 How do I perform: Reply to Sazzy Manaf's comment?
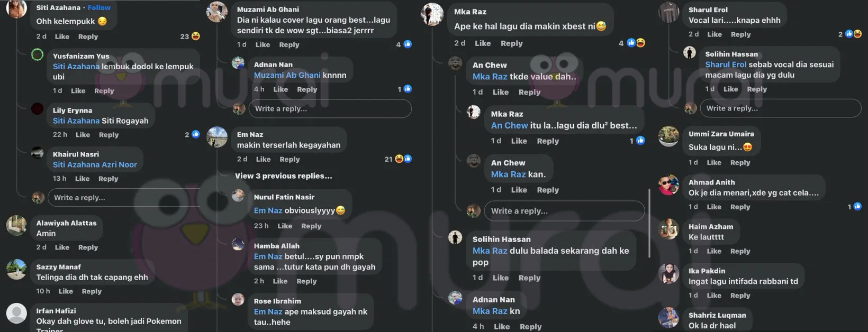92,291
